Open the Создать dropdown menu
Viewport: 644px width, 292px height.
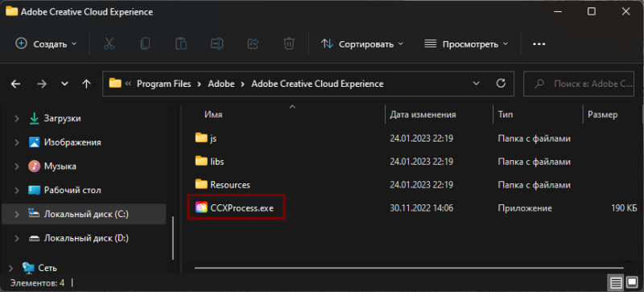46,44
